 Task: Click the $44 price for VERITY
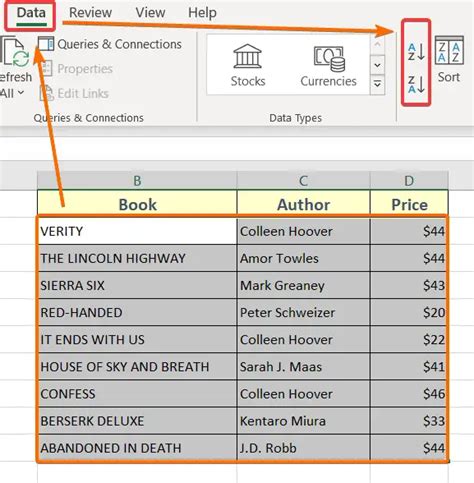(409, 231)
